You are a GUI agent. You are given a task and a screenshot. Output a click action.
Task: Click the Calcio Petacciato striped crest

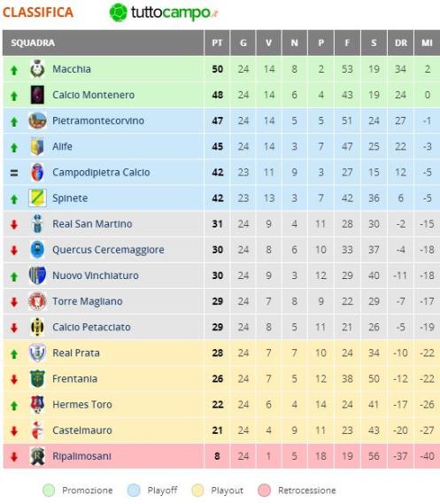tap(37, 327)
